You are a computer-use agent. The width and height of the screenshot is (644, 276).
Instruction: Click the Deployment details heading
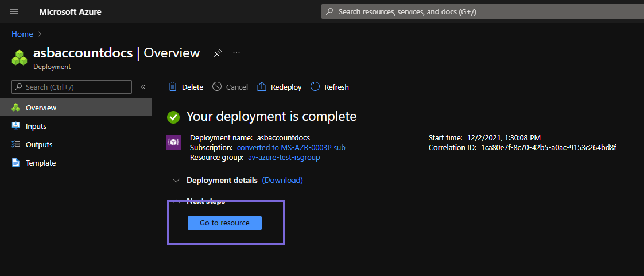click(x=222, y=180)
